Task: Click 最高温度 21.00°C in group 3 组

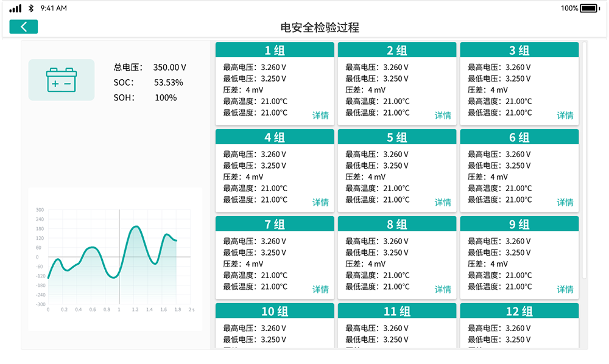Action: [499, 101]
